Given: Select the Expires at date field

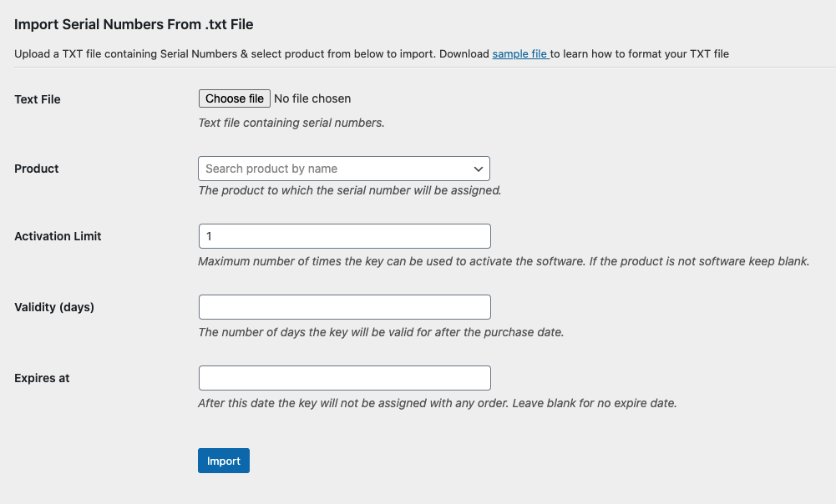Looking at the screenshot, I should [x=344, y=378].
